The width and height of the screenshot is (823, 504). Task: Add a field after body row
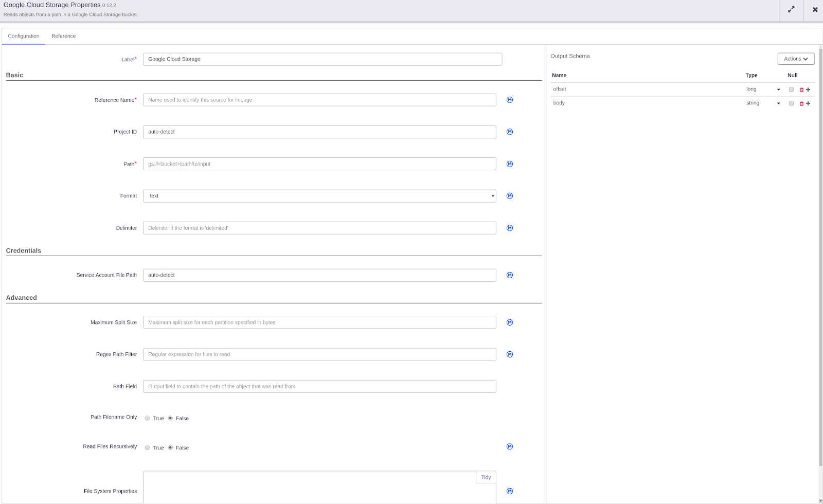click(808, 103)
